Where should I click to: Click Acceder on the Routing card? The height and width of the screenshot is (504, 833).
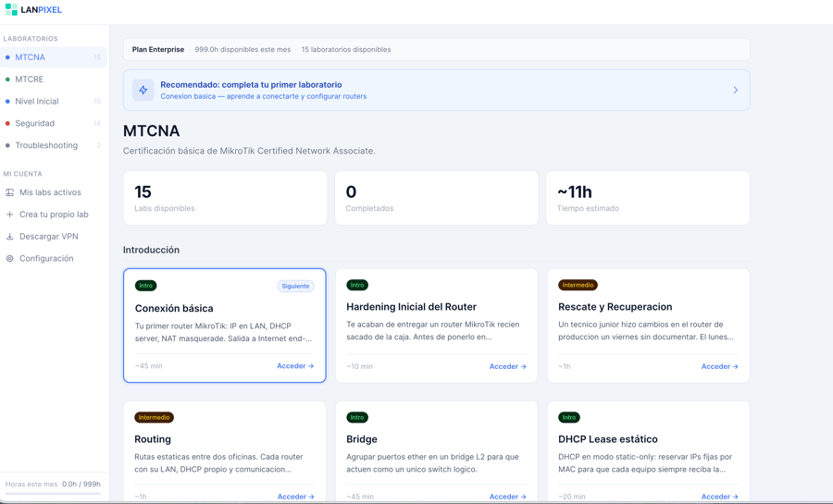coord(296,497)
